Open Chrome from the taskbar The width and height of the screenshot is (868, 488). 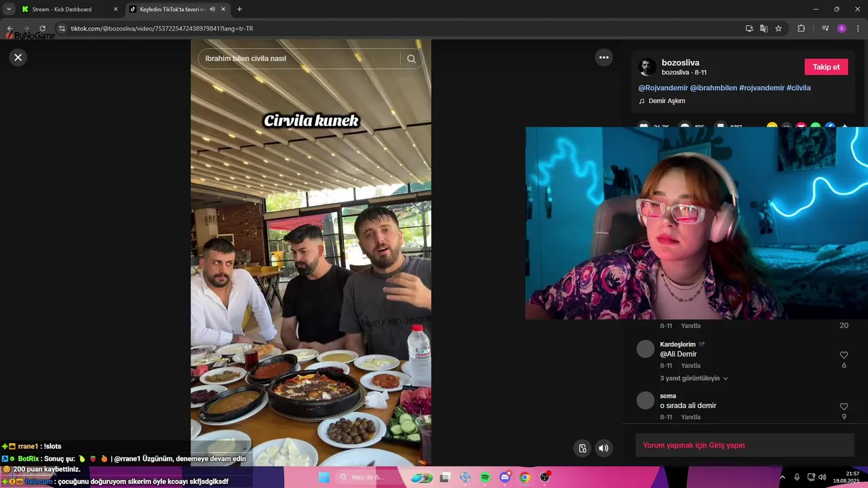(x=525, y=477)
